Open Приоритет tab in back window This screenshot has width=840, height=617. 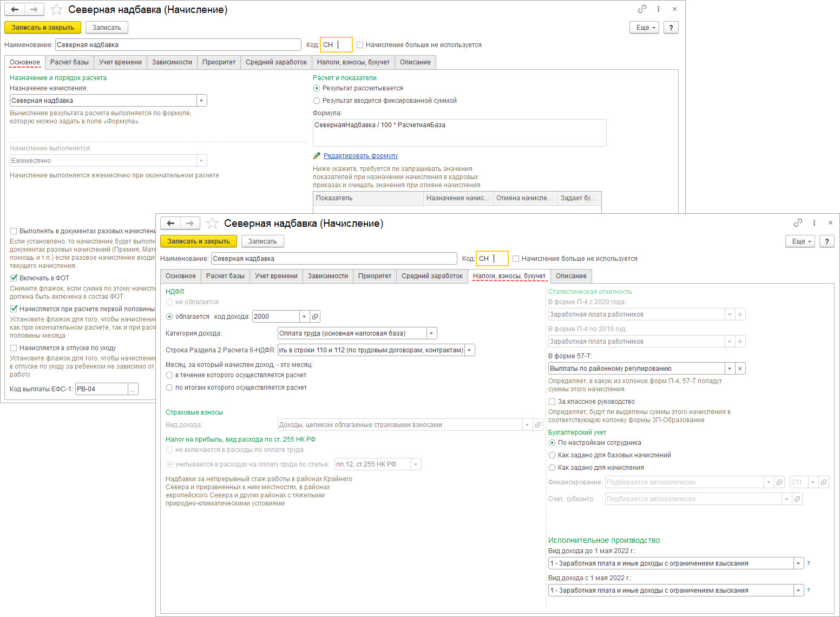(219, 62)
